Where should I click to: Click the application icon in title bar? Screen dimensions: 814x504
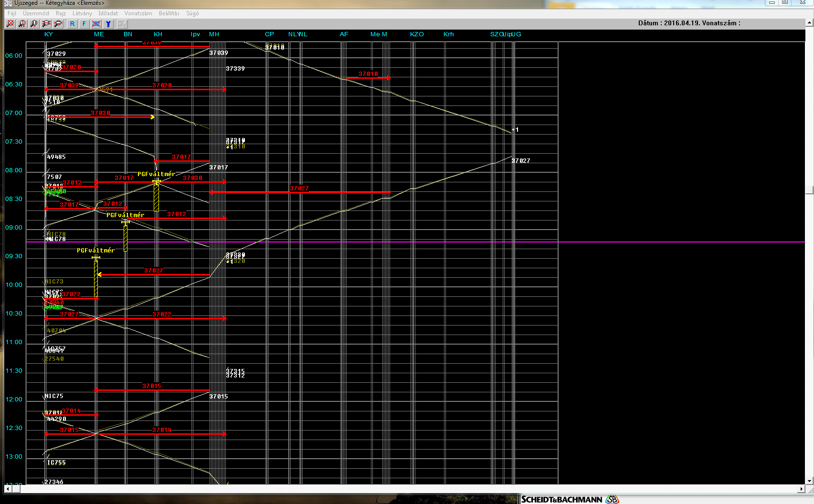8,3
